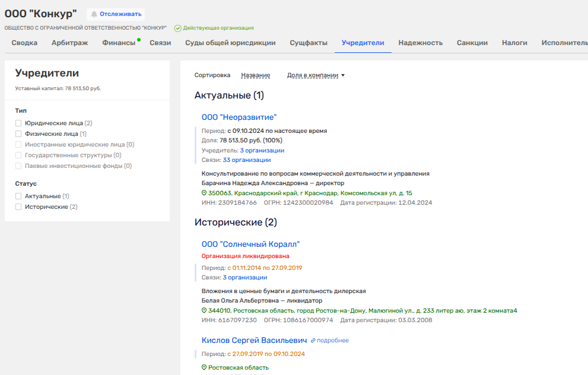
Task: Enable the Юридические лица checkbox
Action: pyautogui.click(x=18, y=123)
